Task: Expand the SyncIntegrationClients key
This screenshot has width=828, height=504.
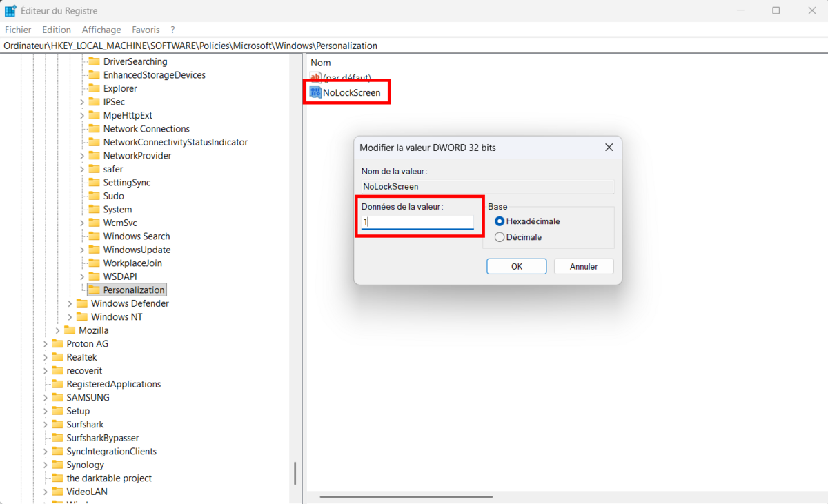Action: pyautogui.click(x=46, y=452)
